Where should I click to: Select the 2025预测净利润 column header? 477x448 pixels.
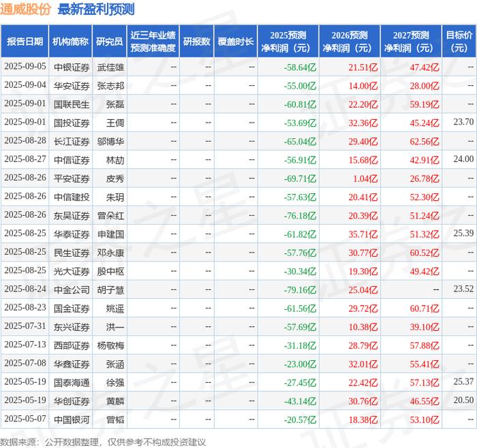[x=288, y=42]
